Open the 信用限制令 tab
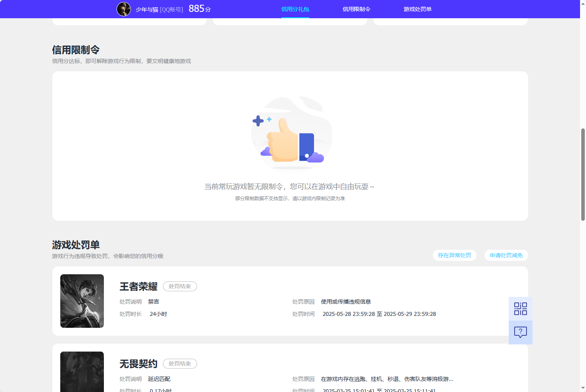Image resolution: width=586 pixels, height=392 pixels. (x=356, y=9)
